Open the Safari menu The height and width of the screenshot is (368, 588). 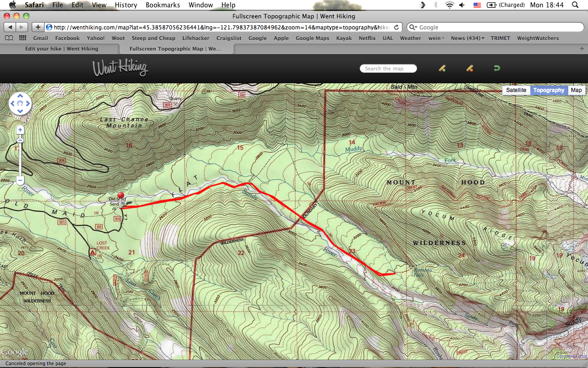[34, 5]
